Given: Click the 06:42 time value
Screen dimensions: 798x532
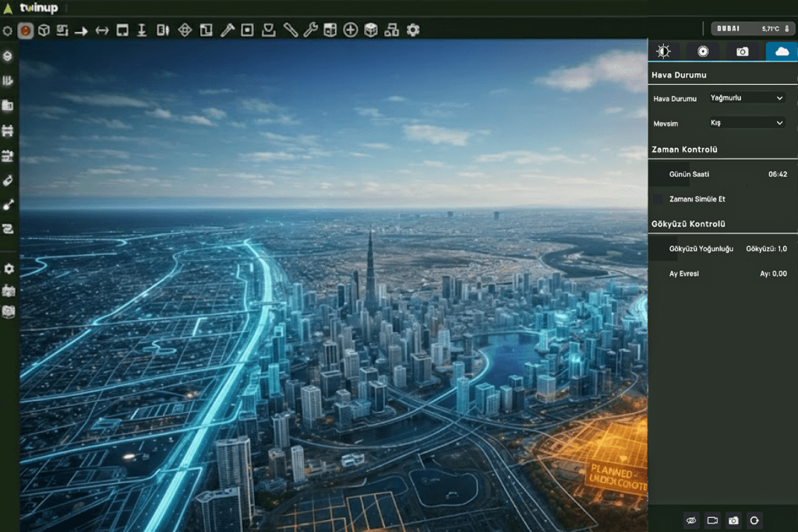Looking at the screenshot, I should pyautogui.click(x=777, y=174).
